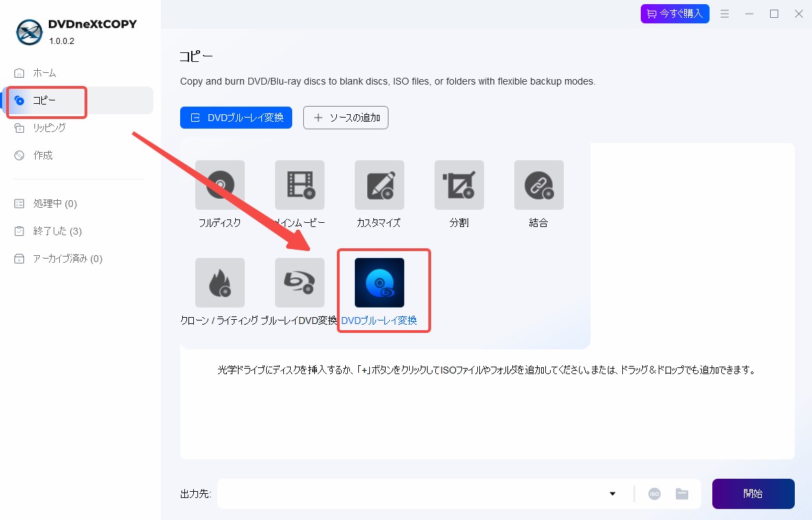Select the ブルーレイDVD変換 mode icon
This screenshot has height=520, width=812.
(x=299, y=283)
